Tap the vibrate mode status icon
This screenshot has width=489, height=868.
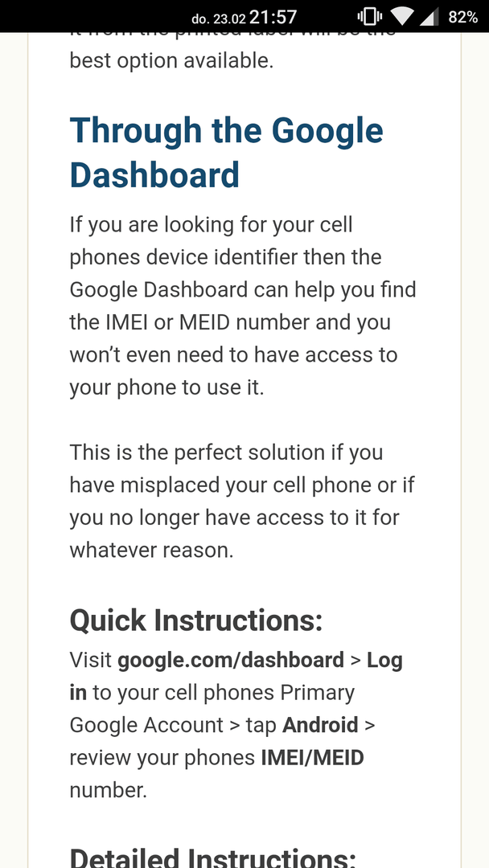pyautogui.click(x=370, y=17)
